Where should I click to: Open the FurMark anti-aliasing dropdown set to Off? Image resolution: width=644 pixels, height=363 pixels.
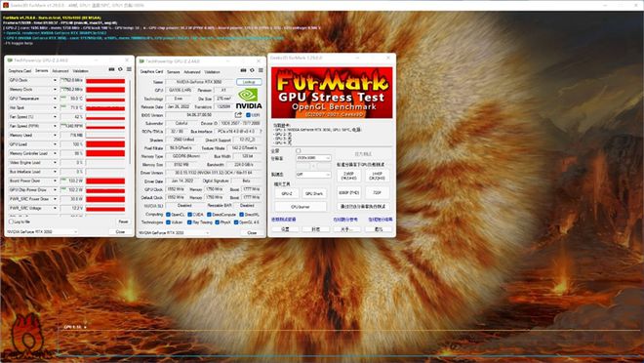(x=313, y=175)
